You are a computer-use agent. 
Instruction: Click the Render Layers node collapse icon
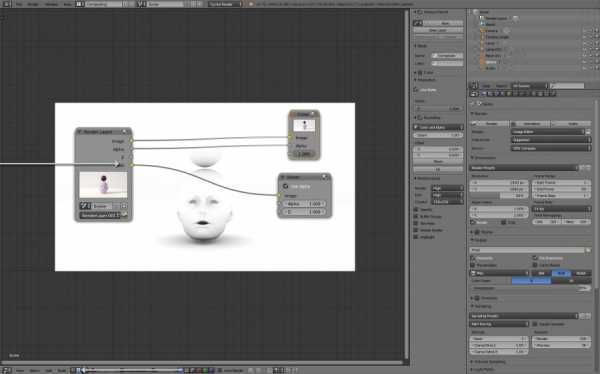click(x=80, y=132)
